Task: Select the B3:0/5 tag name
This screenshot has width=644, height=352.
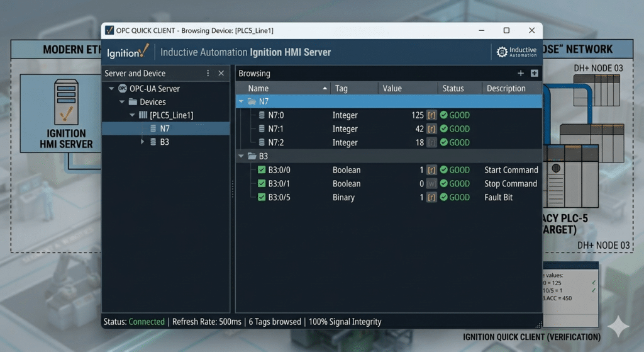Action: click(x=279, y=197)
